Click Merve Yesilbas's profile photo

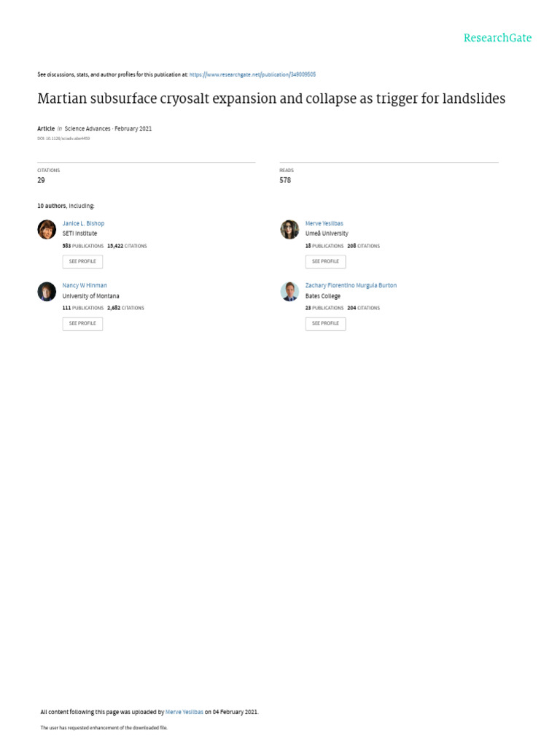(x=289, y=229)
